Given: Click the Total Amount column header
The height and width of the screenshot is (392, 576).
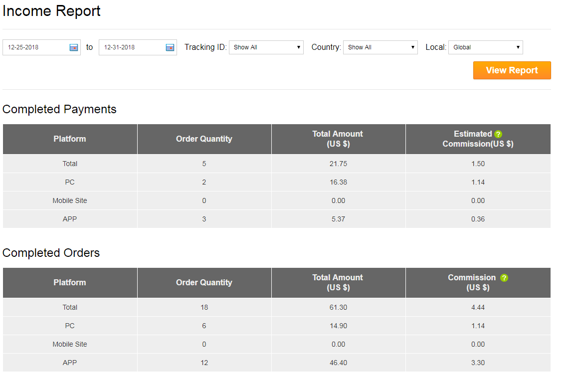Looking at the screenshot, I should pyautogui.click(x=338, y=139).
